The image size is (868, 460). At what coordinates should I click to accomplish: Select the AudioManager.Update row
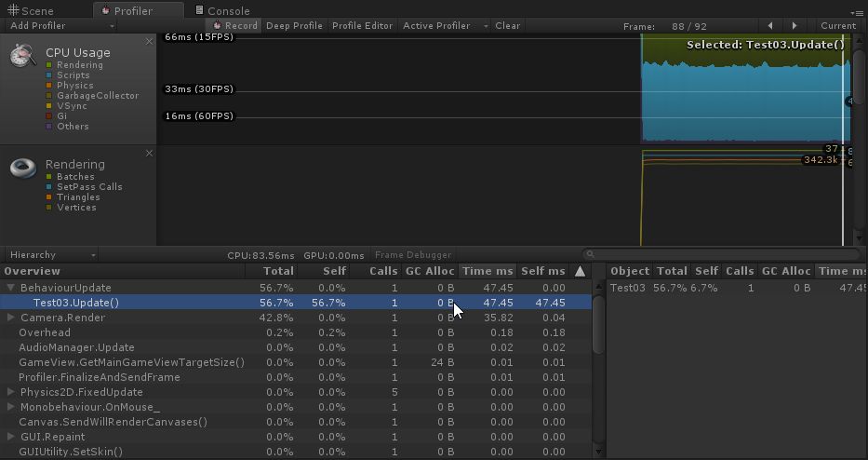296,347
